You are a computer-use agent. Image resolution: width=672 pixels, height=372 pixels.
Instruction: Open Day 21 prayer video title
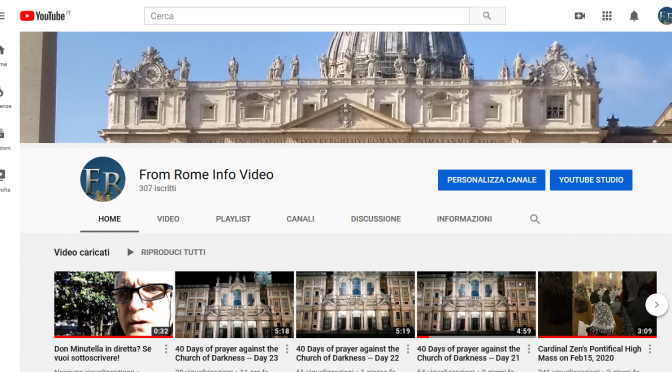pos(468,354)
